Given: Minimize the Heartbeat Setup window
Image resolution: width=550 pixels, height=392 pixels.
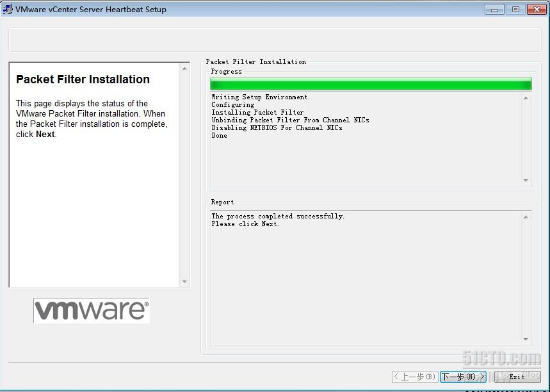Looking at the screenshot, I should pos(494,9).
